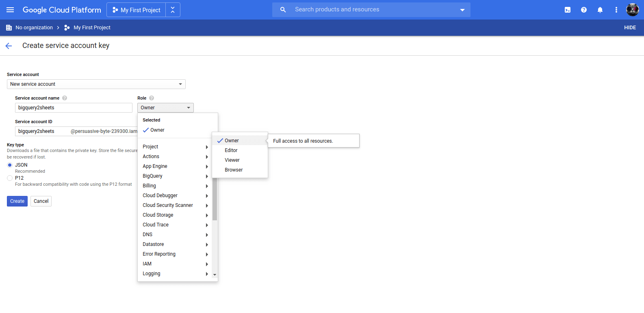Expand the Cloud Storage role category
The image size is (644, 313).
[x=175, y=215]
